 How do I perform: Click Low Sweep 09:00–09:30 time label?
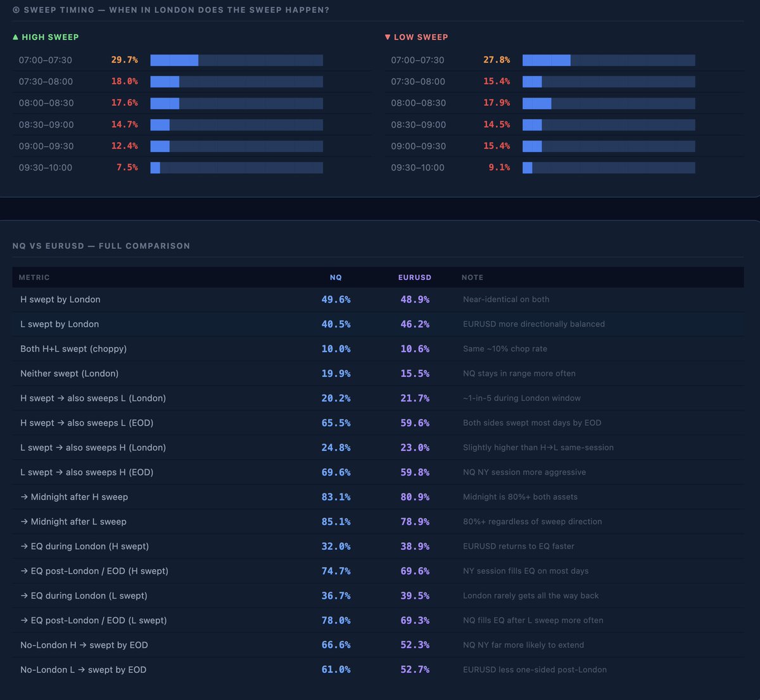click(x=418, y=146)
